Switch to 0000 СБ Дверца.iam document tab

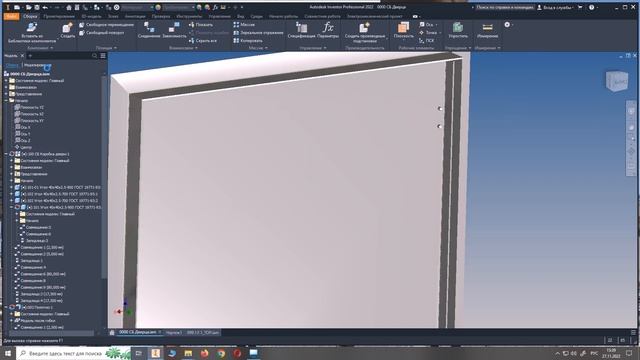[138, 332]
